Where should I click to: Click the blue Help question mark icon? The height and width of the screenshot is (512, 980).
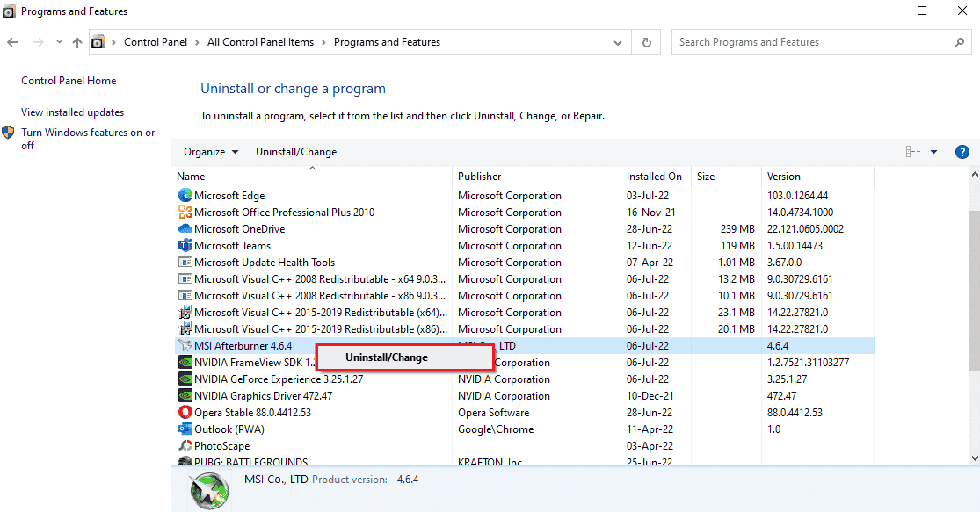point(962,152)
